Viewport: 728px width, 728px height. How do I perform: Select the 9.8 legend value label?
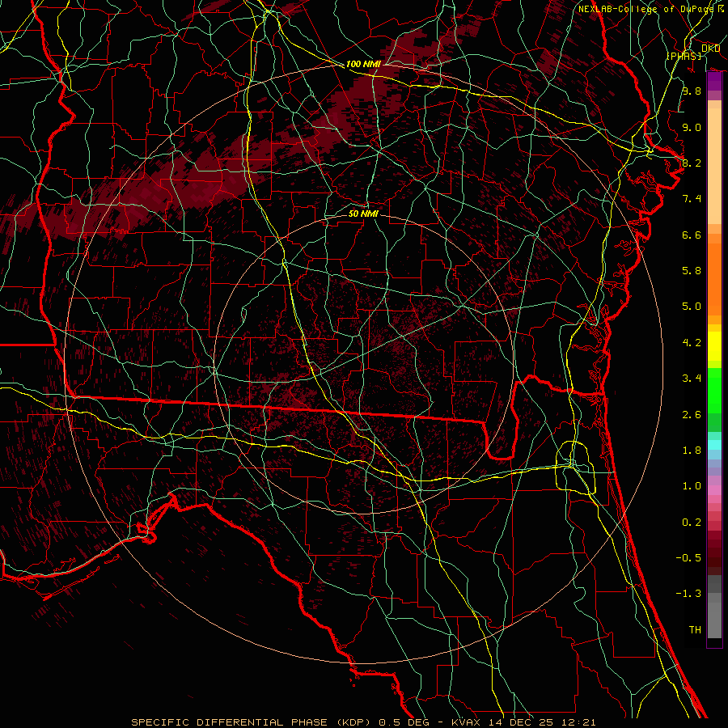click(x=691, y=91)
